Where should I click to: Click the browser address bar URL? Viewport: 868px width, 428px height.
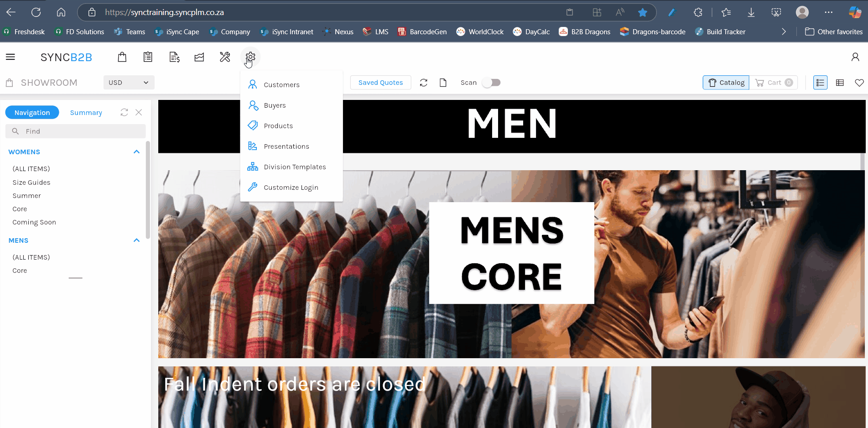point(164,12)
